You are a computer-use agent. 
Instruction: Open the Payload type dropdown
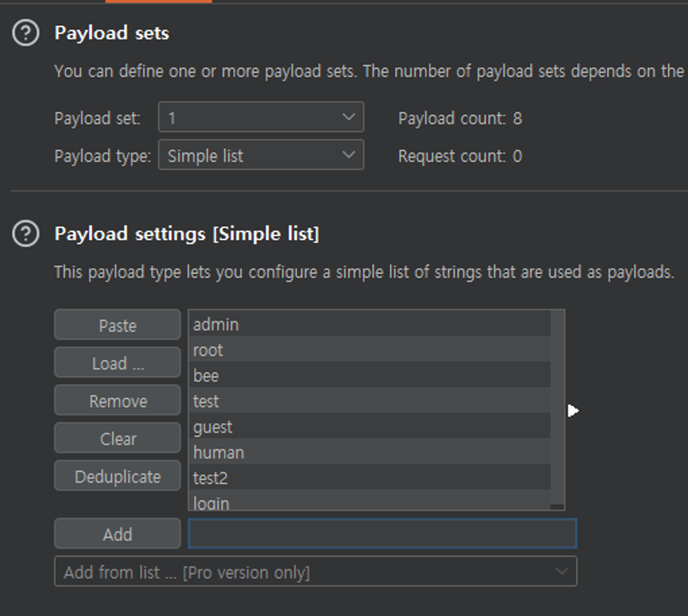click(x=261, y=155)
